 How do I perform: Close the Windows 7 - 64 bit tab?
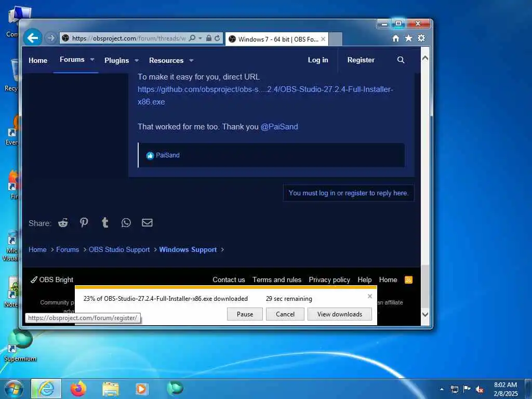point(323,39)
